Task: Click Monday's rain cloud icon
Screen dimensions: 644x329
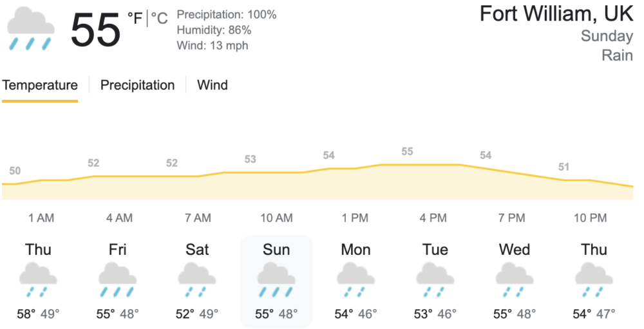Action: point(355,281)
